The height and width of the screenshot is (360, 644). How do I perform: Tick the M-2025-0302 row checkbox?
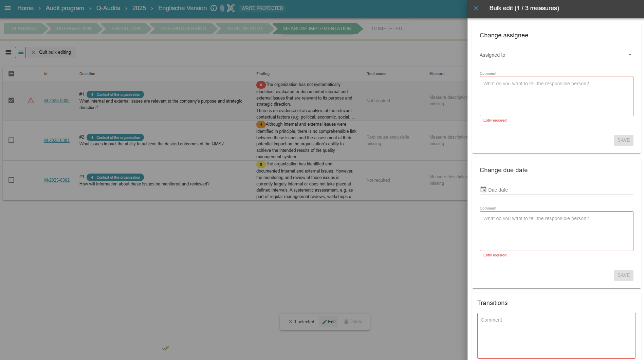point(11,180)
